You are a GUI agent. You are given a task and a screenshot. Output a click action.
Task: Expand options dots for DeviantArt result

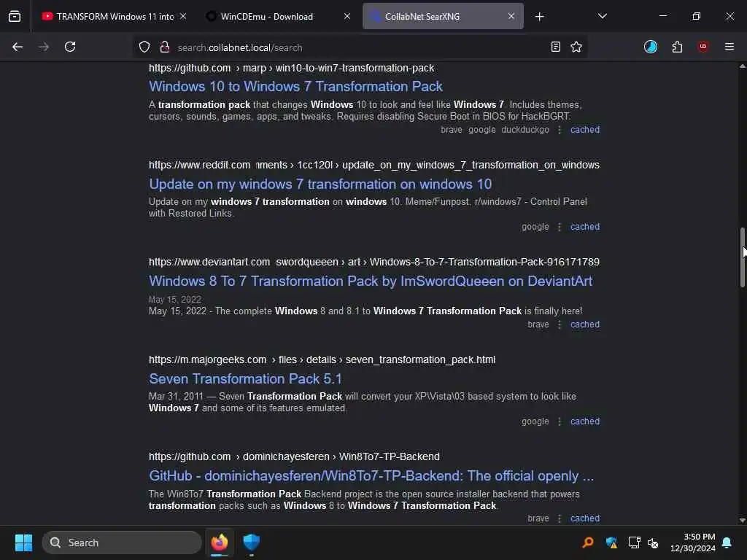(560, 324)
